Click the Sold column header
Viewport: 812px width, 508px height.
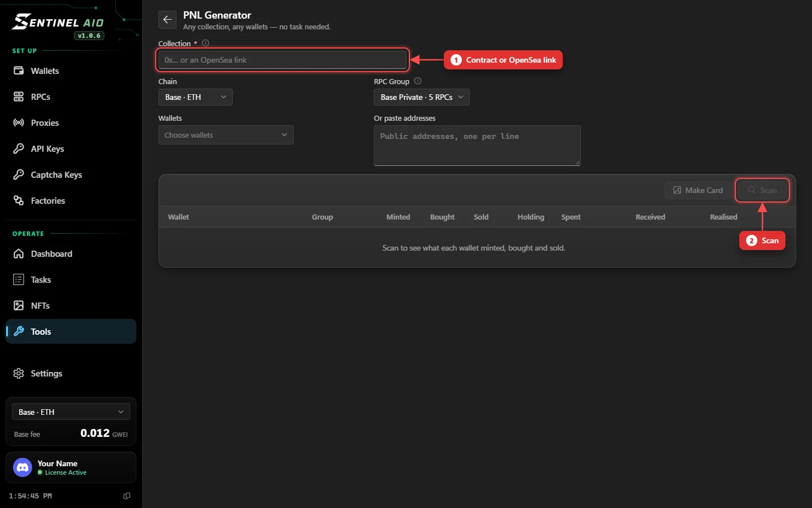pyautogui.click(x=481, y=217)
